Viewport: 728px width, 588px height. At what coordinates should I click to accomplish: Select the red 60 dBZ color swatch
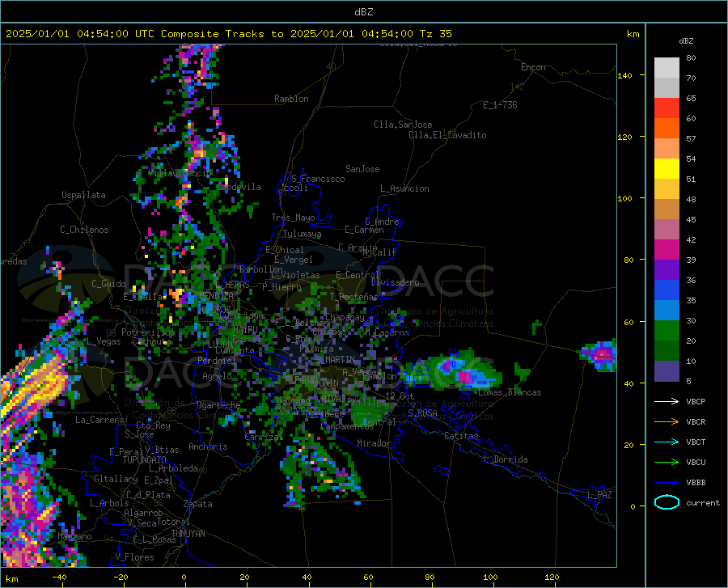point(667,108)
